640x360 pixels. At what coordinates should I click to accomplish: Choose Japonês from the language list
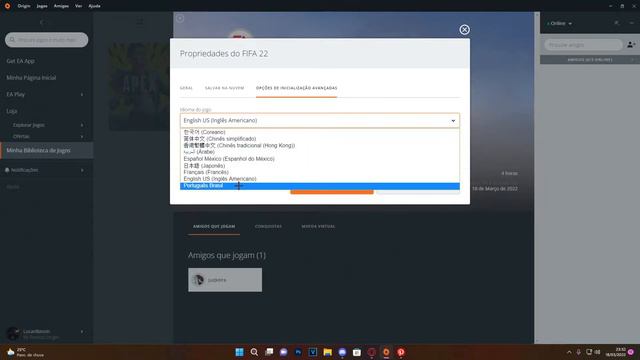320,166
